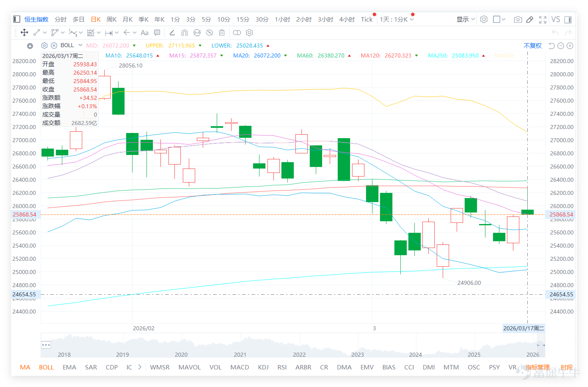Click the pencil edit icon at top right
This screenshot has width=588, height=387.
[530, 20]
